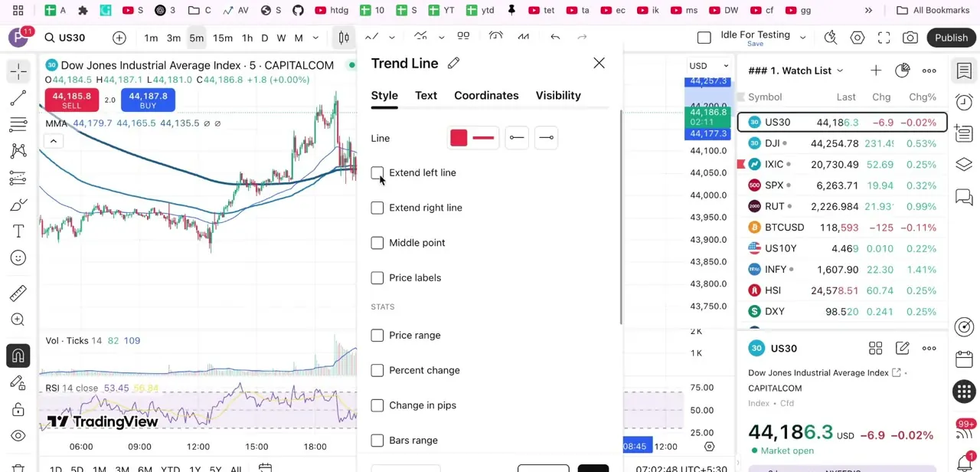Open the US30 symbol search
Screen dimensions: 980x472
tap(65, 38)
